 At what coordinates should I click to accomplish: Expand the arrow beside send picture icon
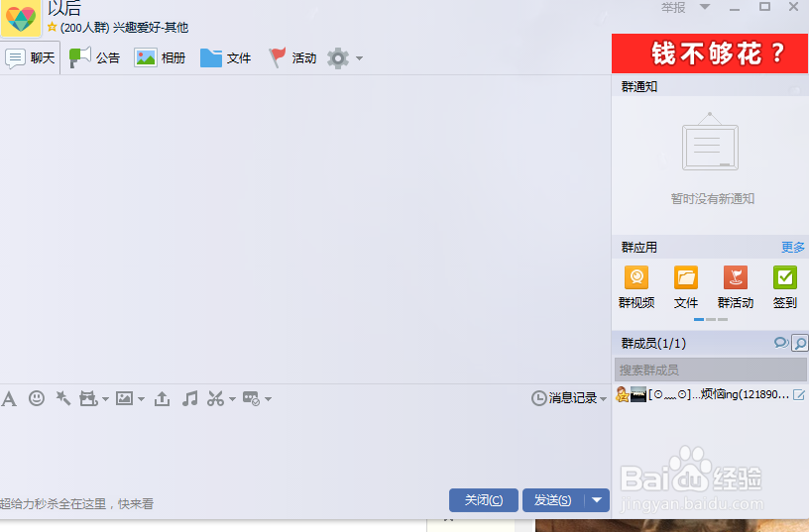141,399
